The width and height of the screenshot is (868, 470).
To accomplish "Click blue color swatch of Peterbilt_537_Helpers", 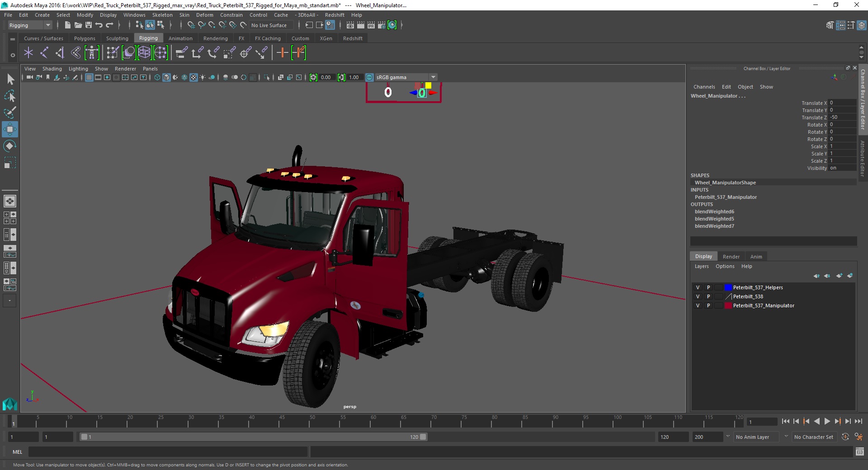I will coord(728,287).
